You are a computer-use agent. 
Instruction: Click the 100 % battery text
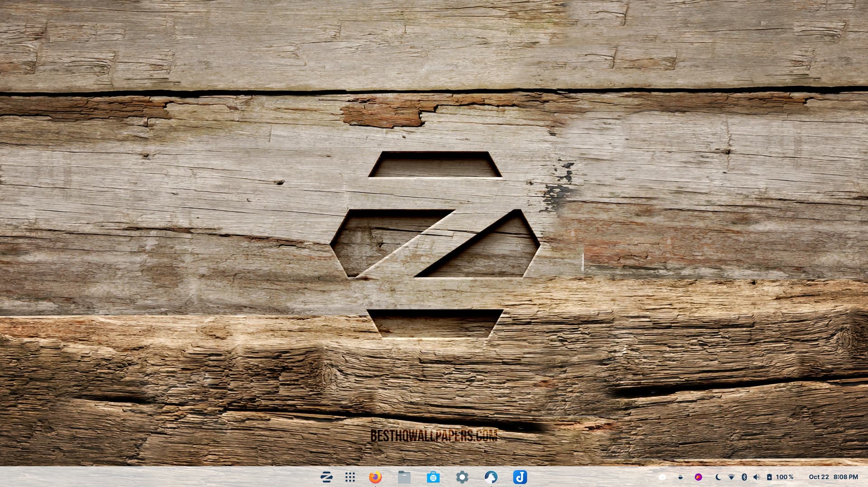pos(785,477)
